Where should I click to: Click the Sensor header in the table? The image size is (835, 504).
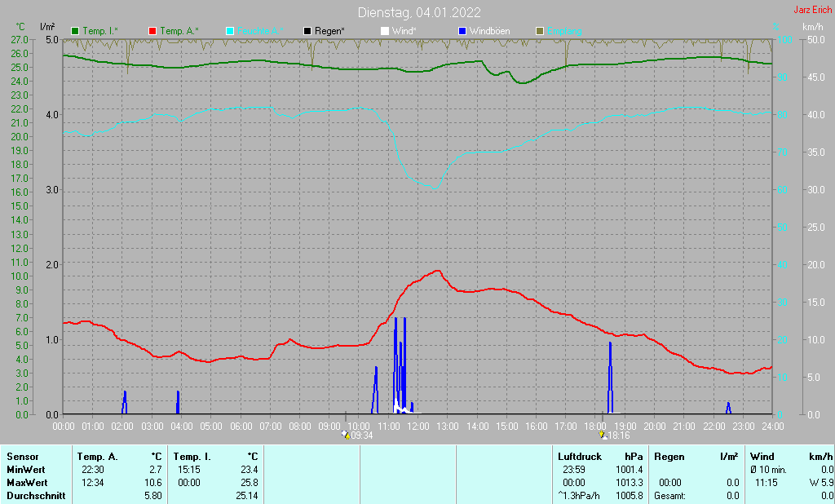click(x=22, y=457)
